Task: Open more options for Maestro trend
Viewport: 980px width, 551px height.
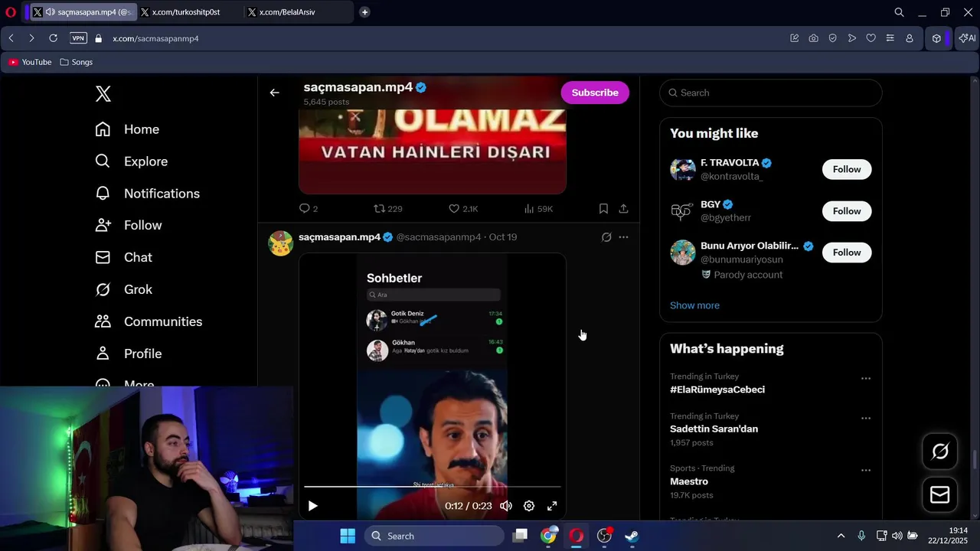Action: [866, 470]
